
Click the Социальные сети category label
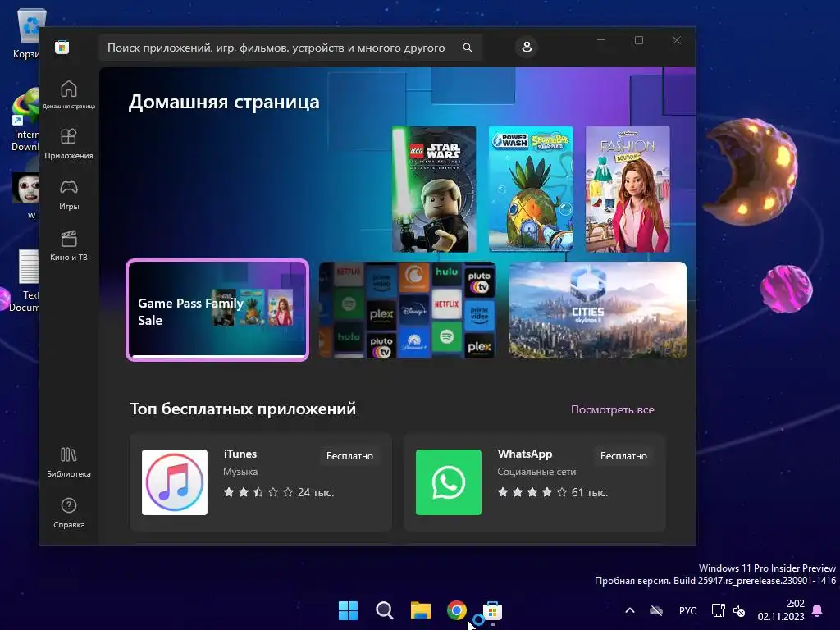coord(536,472)
